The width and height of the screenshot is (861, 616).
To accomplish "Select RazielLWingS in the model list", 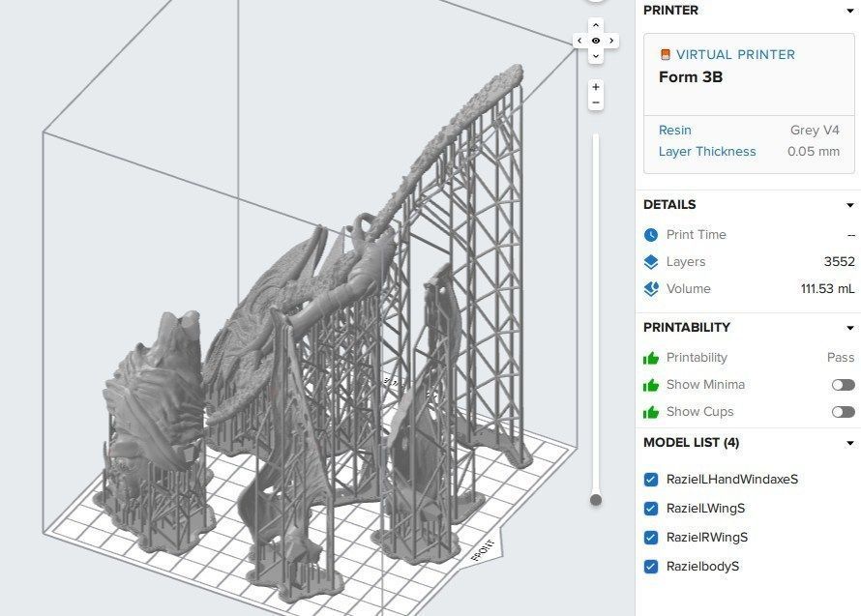I will point(705,509).
